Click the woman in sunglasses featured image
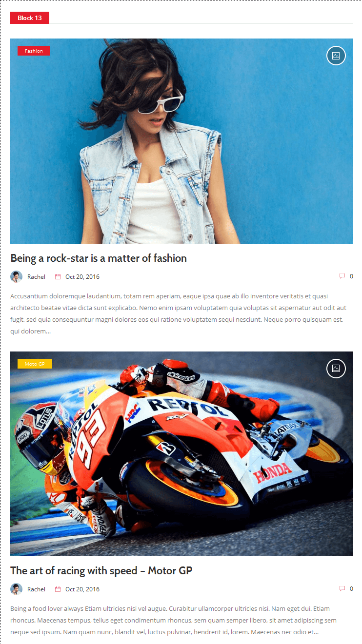This screenshot has width=362, height=644. point(181,141)
